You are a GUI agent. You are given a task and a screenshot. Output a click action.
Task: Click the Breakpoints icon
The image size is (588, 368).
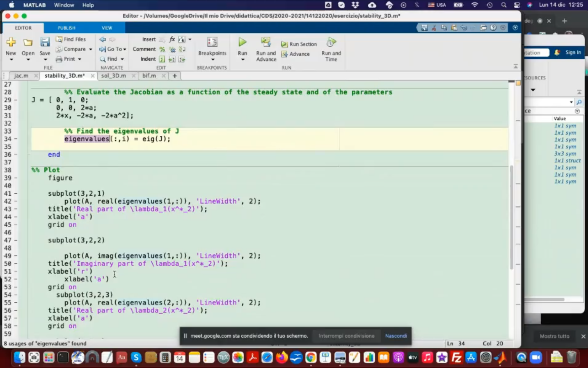pyautogui.click(x=212, y=42)
